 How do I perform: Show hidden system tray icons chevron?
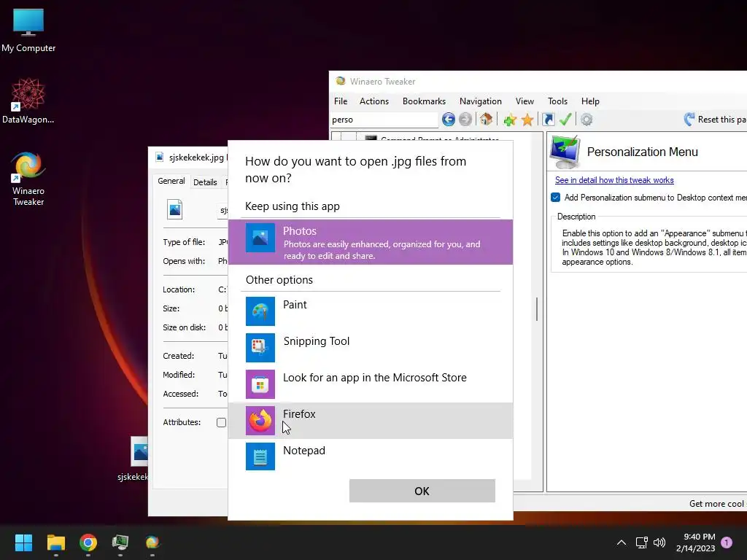[x=622, y=542]
